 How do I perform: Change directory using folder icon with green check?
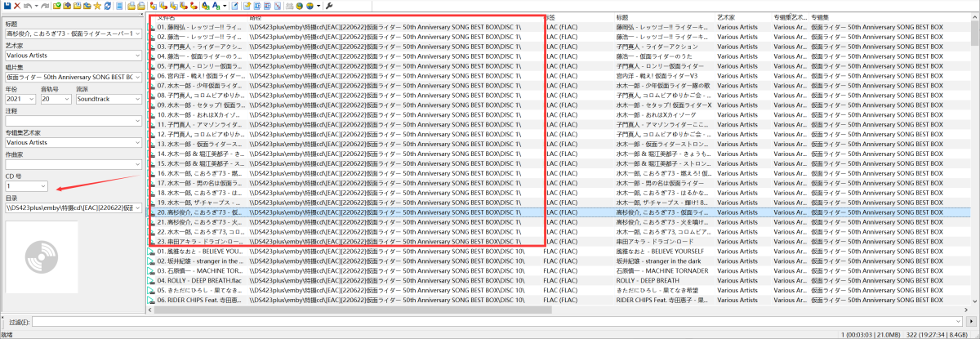(57, 6)
